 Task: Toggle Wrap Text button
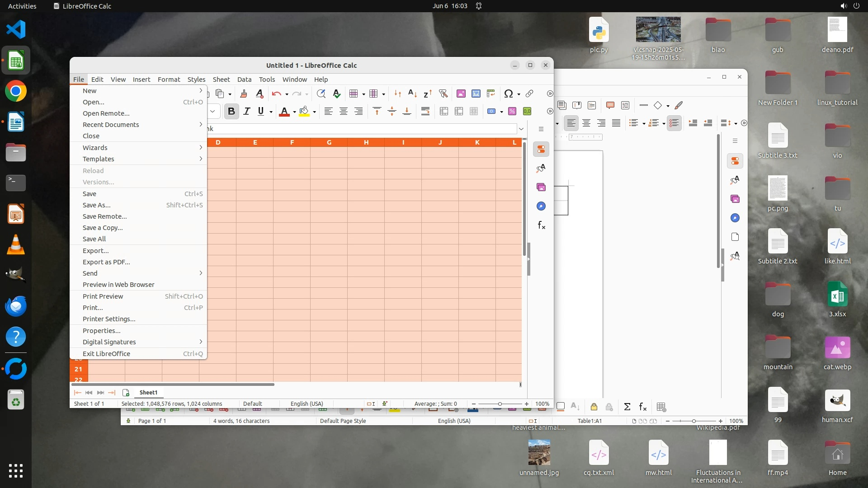tap(425, 112)
